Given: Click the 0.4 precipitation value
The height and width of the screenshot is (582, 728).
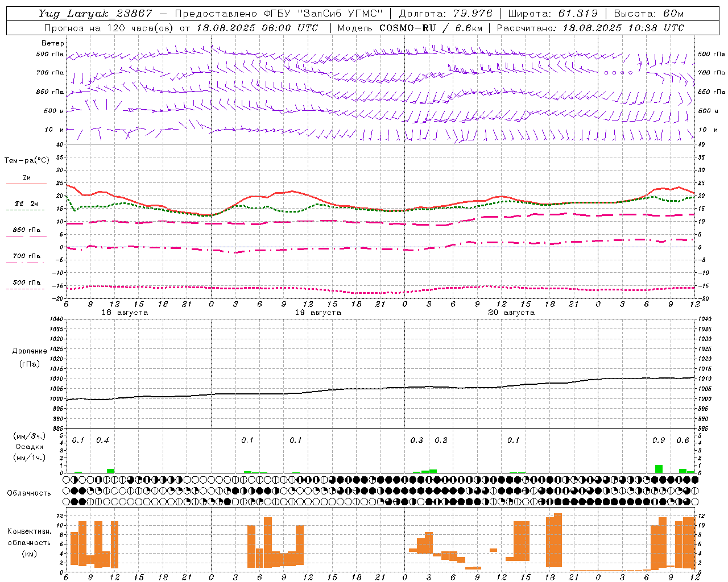Looking at the screenshot, I should (102, 440).
